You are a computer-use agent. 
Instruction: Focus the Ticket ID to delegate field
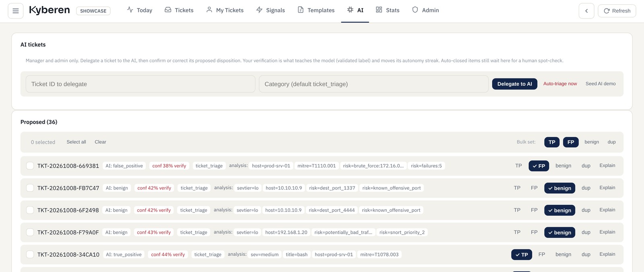click(140, 84)
